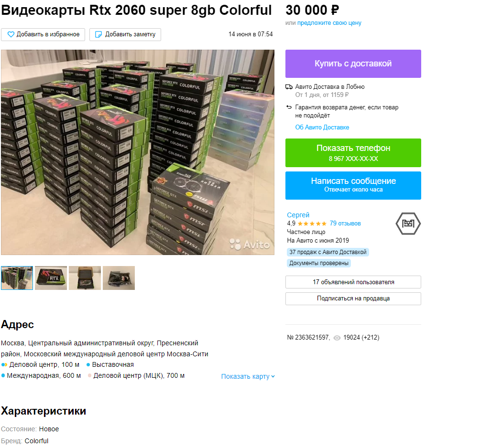The width and height of the screenshot is (480, 448).
Task: Select the fourth photo thumbnail
Action: tap(119, 278)
